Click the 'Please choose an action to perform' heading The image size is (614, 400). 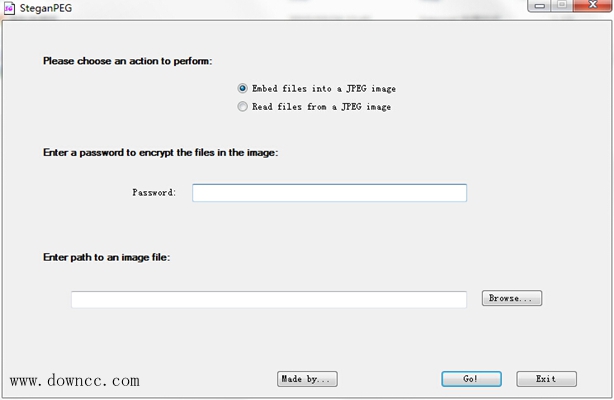127,61
